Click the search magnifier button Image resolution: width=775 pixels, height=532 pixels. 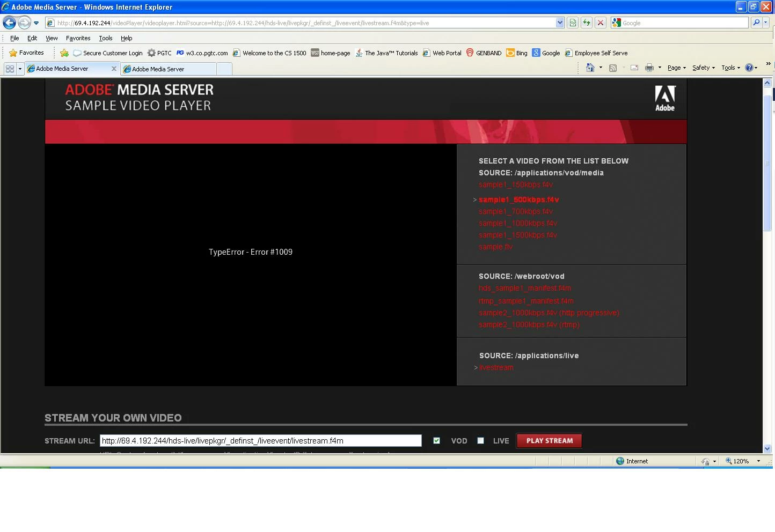[x=756, y=23]
